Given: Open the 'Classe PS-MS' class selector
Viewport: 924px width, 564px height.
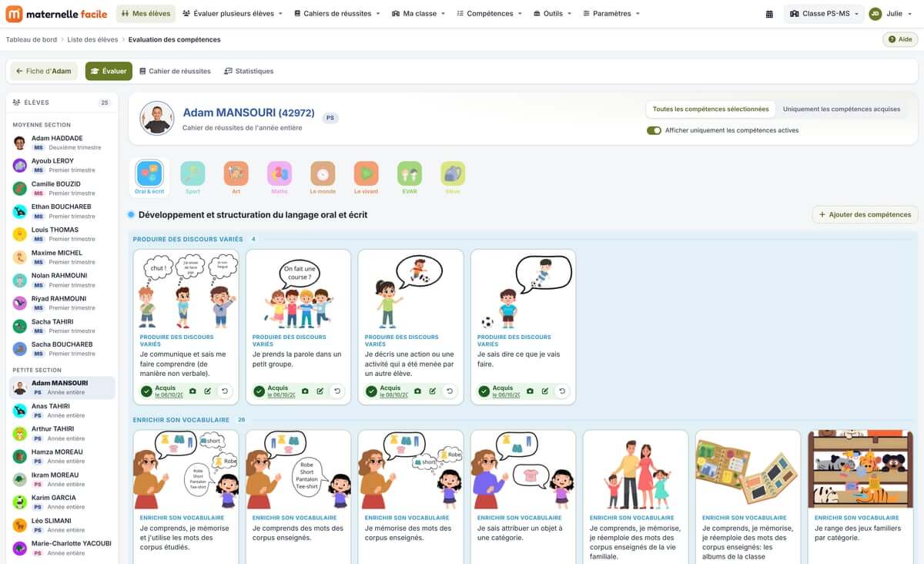Looking at the screenshot, I should click(x=824, y=14).
